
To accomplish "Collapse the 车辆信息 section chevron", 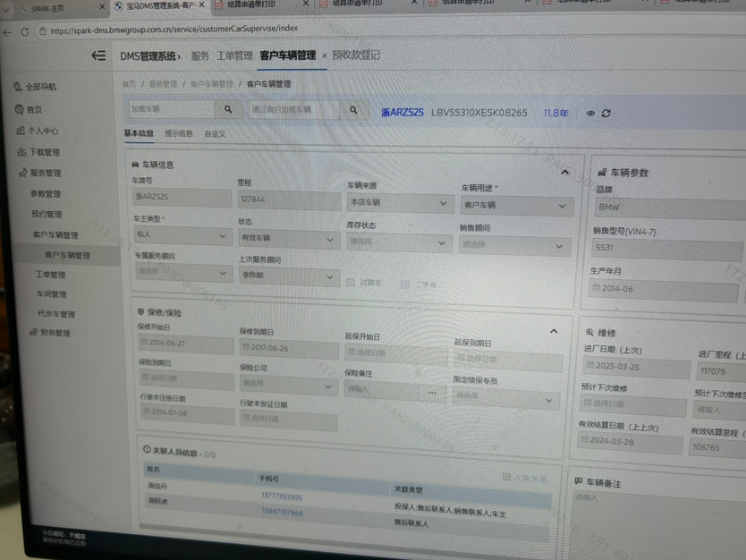I will pos(564,172).
